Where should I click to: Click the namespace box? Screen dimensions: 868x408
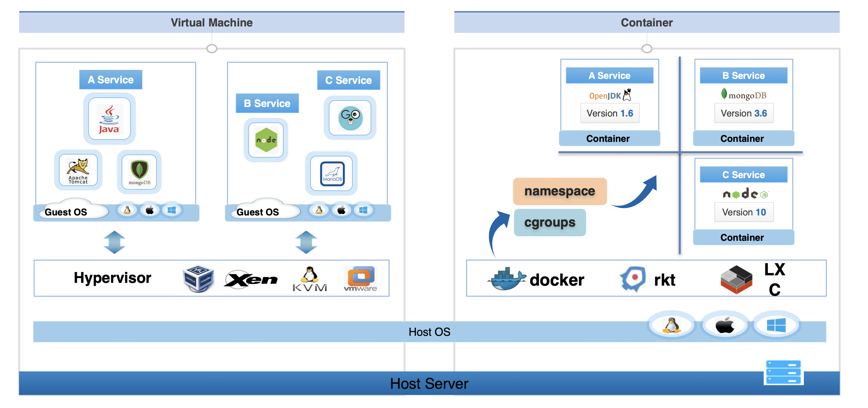(x=560, y=191)
